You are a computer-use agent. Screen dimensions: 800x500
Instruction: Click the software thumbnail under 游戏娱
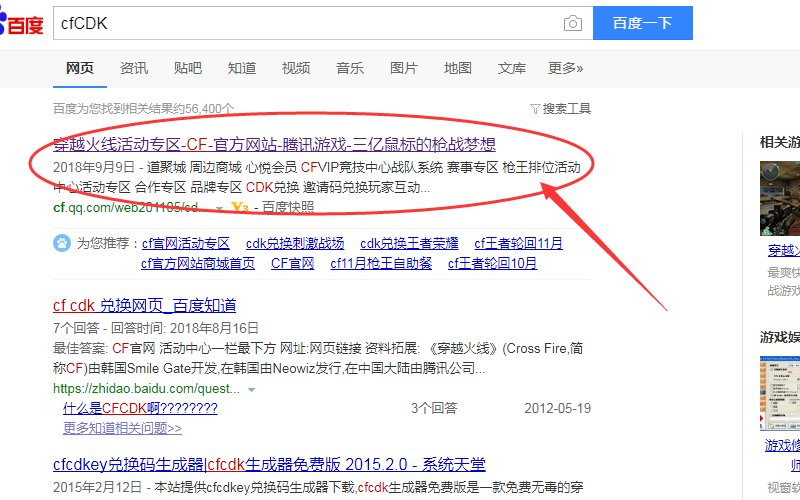point(780,393)
